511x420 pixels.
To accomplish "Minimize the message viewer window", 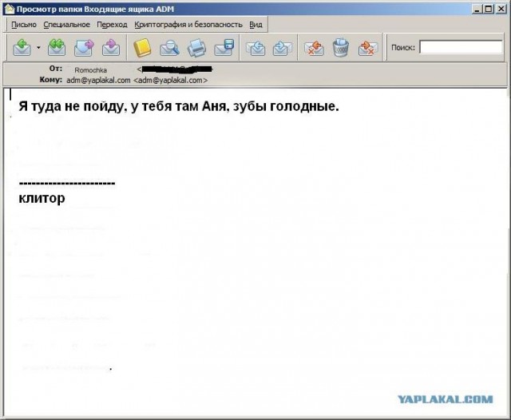I will (477, 9).
